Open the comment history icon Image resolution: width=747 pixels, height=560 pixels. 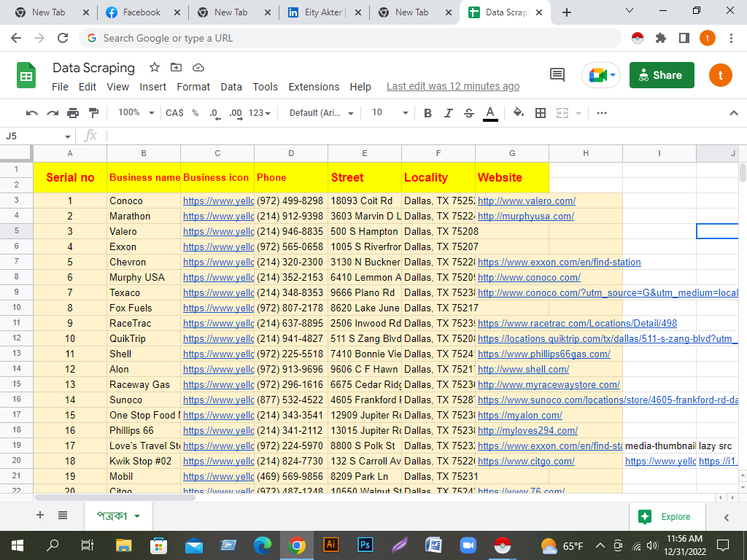click(x=557, y=75)
